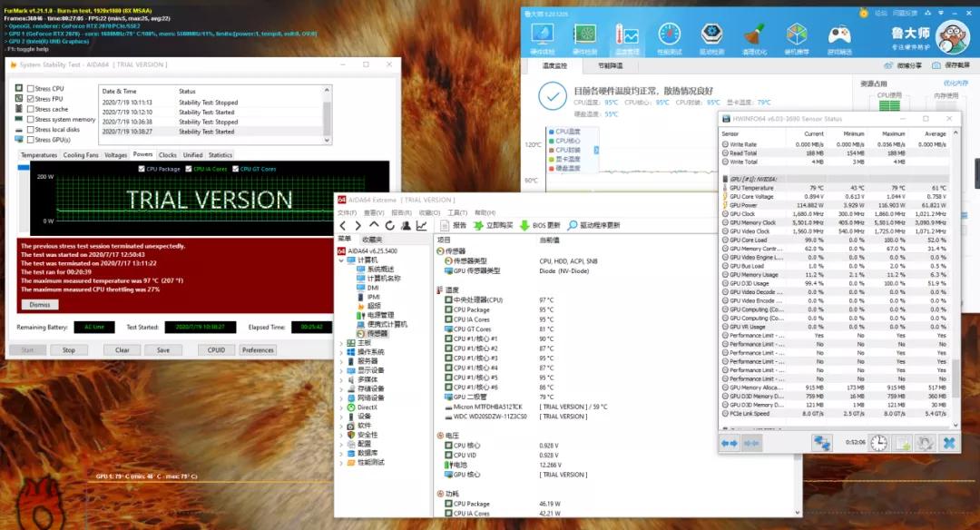Collapse the 计算机 tree node
Screen dimensions: 980x530
pos(341,260)
